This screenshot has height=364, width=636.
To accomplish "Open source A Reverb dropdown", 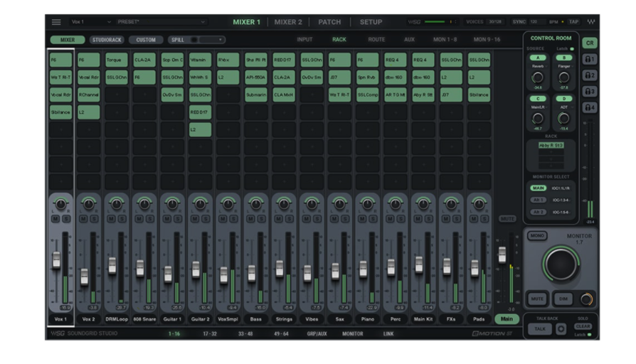I will pos(539,66).
